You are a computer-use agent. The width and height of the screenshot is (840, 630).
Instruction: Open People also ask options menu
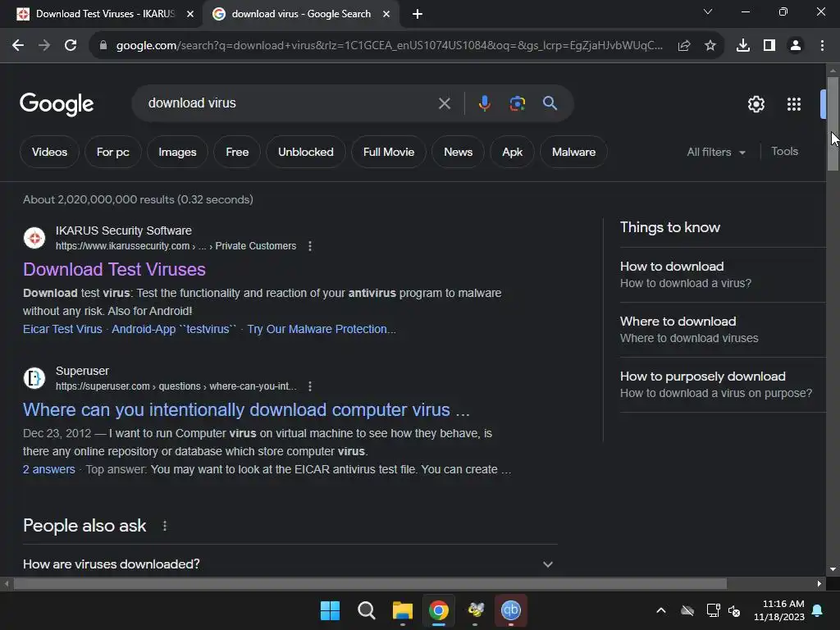164,526
